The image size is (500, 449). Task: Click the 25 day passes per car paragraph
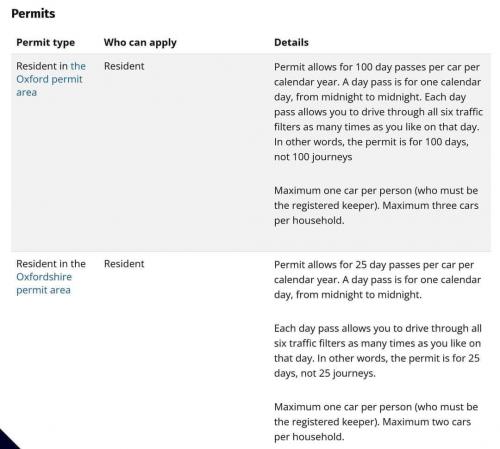(x=377, y=280)
